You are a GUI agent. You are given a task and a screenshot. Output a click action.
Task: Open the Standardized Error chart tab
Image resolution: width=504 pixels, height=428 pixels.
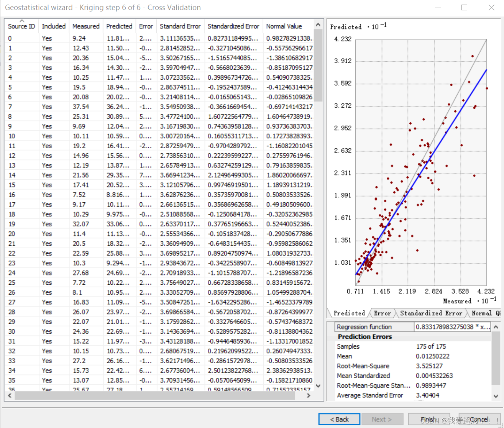click(x=431, y=313)
